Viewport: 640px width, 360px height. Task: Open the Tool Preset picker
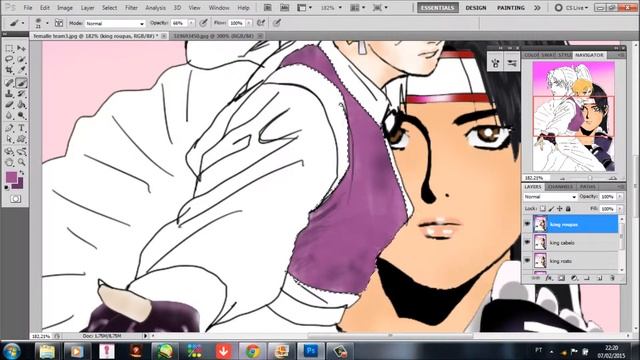pos(17,23)
